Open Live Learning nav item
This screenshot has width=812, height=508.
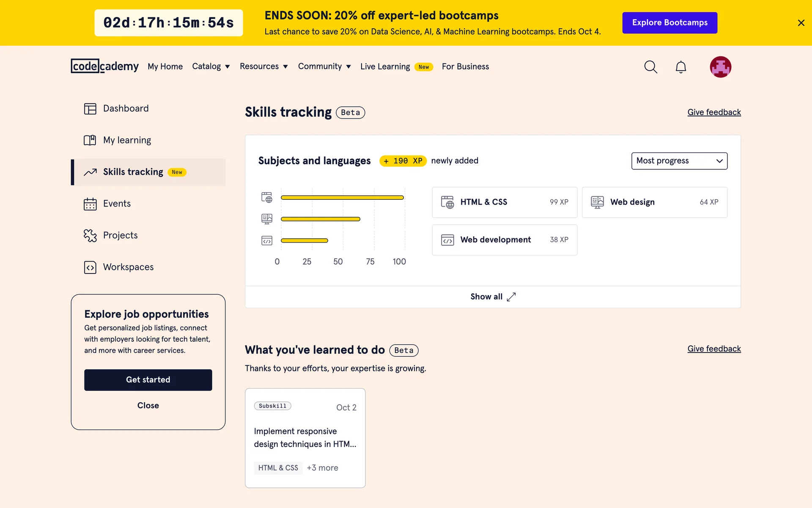click(385, 66)
